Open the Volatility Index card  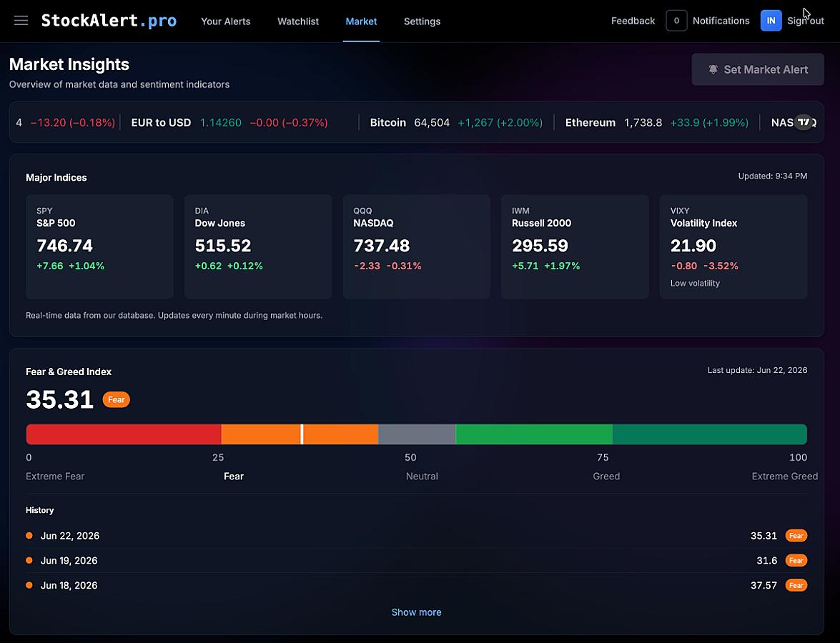[x=733, y=246]
